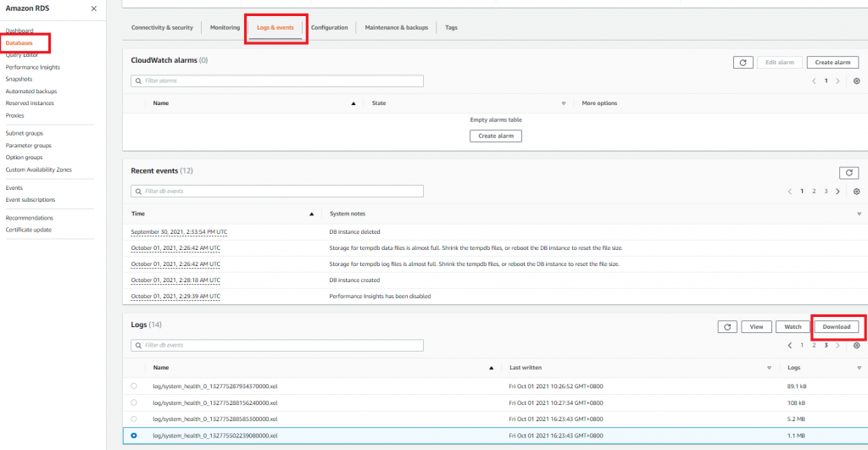Open Reserved instances in sidebar
The image size is (868, 450).
pyautogui.click(x=30, y=103)
